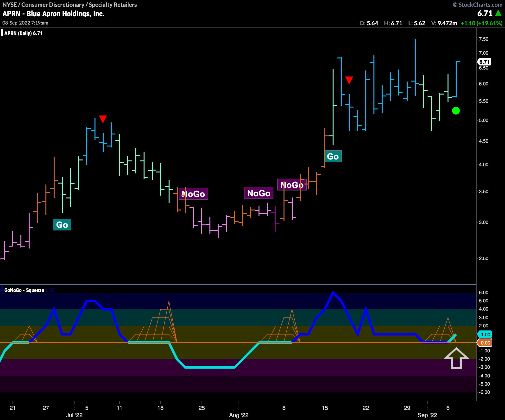
Task: Click the large 6.71 price in header
Action: [x=485, y=13]
